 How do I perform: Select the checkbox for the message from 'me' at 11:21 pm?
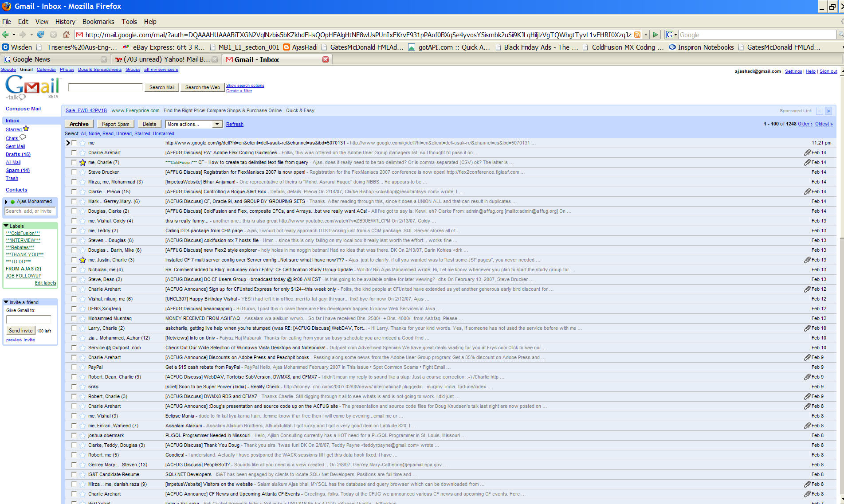point(74,143)
